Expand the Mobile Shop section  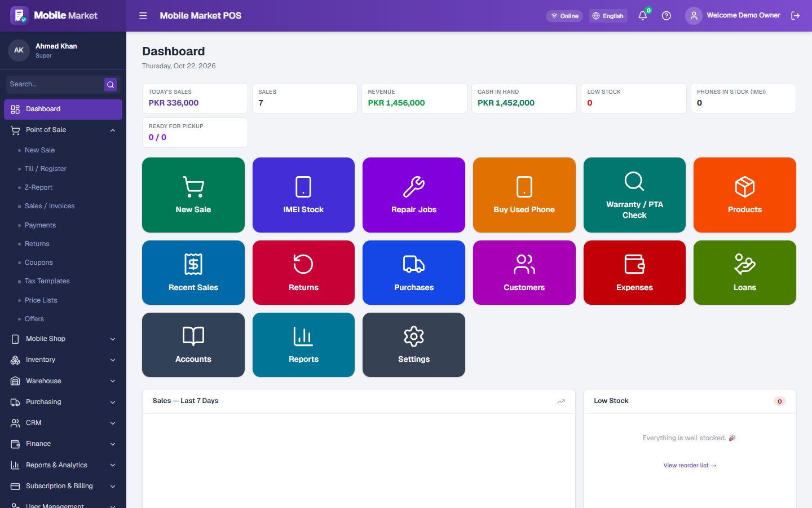[x=63, y=339]
